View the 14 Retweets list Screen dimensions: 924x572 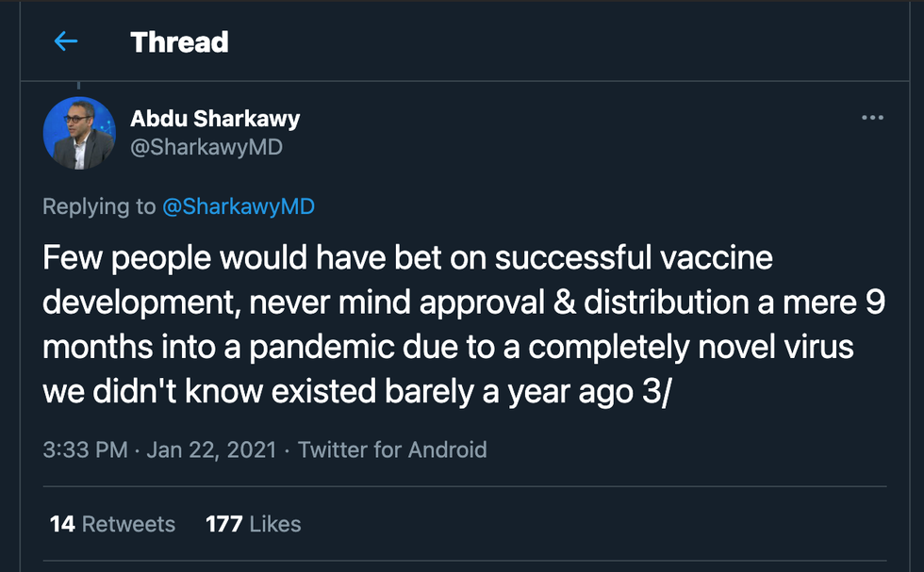[x=112, y=524]
